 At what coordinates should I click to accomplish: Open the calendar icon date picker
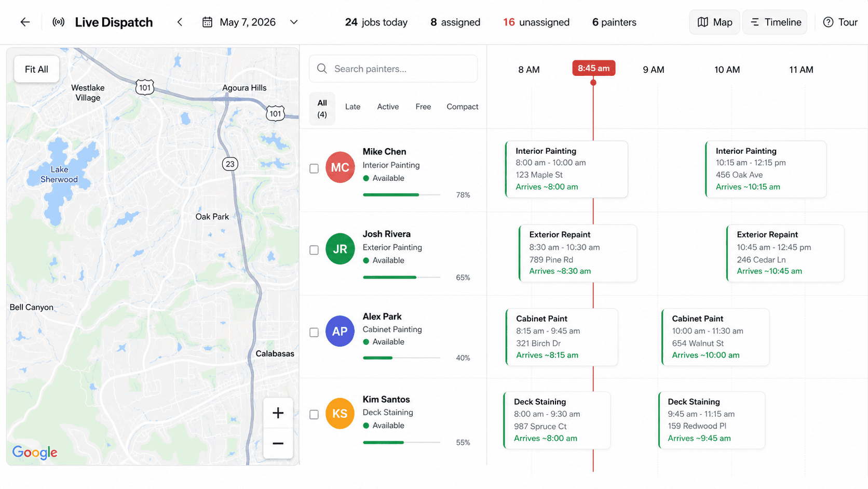click(207, 22)
